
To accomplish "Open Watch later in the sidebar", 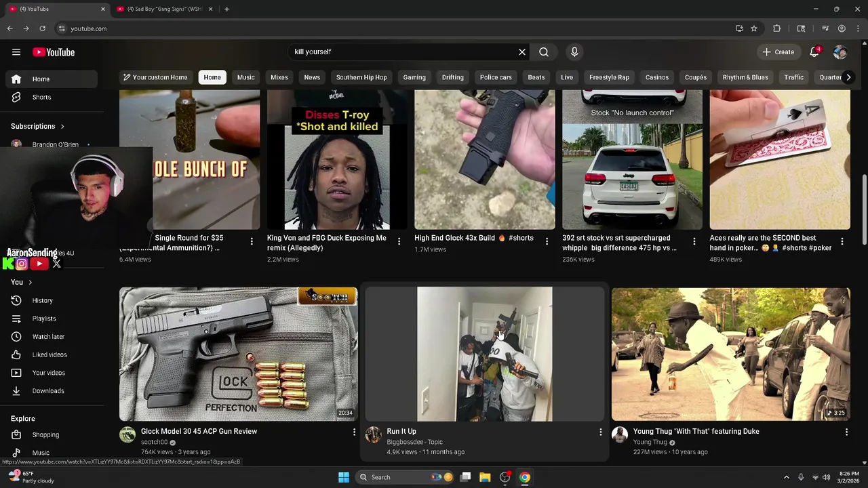I will point(52,337).
